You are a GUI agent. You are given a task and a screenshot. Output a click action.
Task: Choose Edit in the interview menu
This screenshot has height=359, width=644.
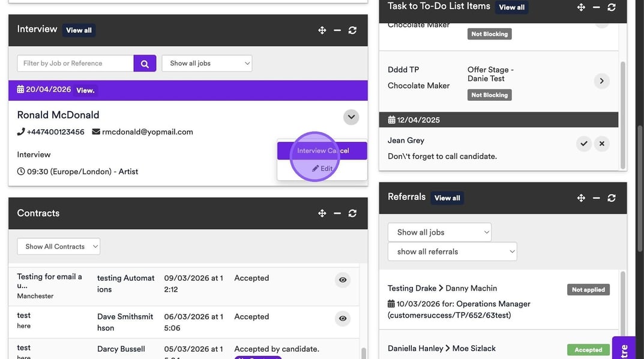coord(322,169)
